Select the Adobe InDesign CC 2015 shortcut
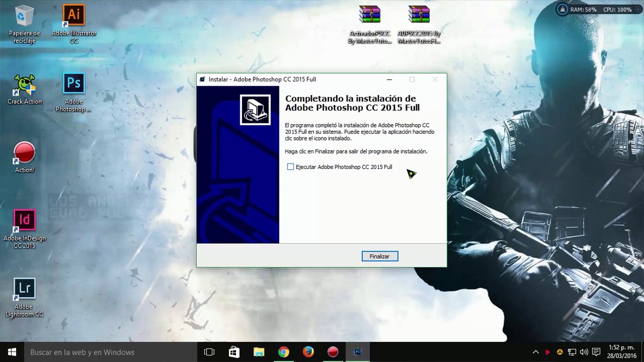644x362 pixels. point(25,229)
